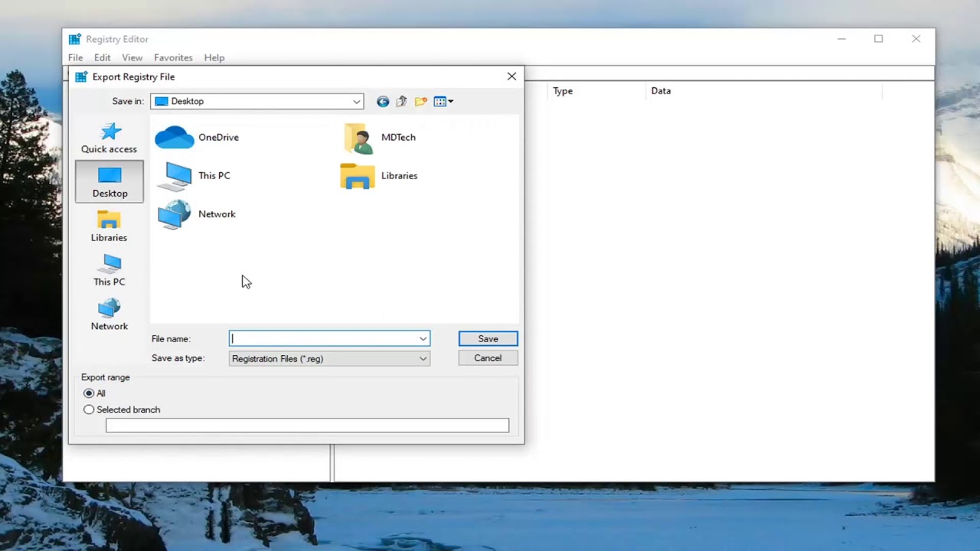Click the Export Registry File dialog icon
The height and width of the screenshot is (551, 980).
point(81,77)
